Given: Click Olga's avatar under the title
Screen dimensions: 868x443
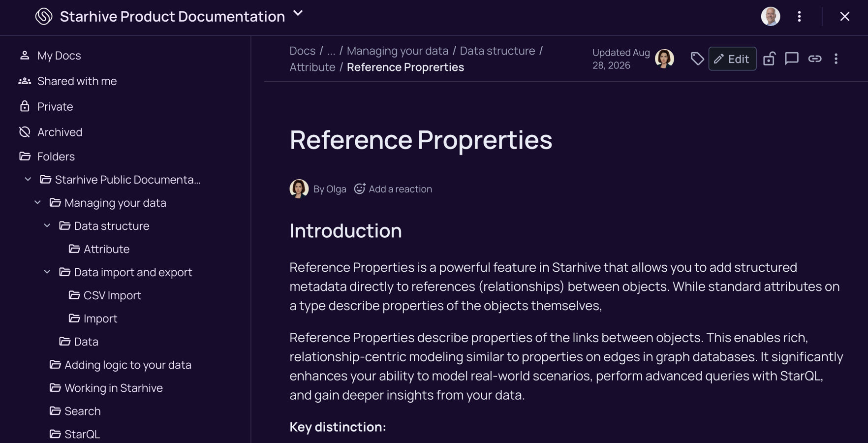Looking at the screenshot, I should tap(299, 189).
